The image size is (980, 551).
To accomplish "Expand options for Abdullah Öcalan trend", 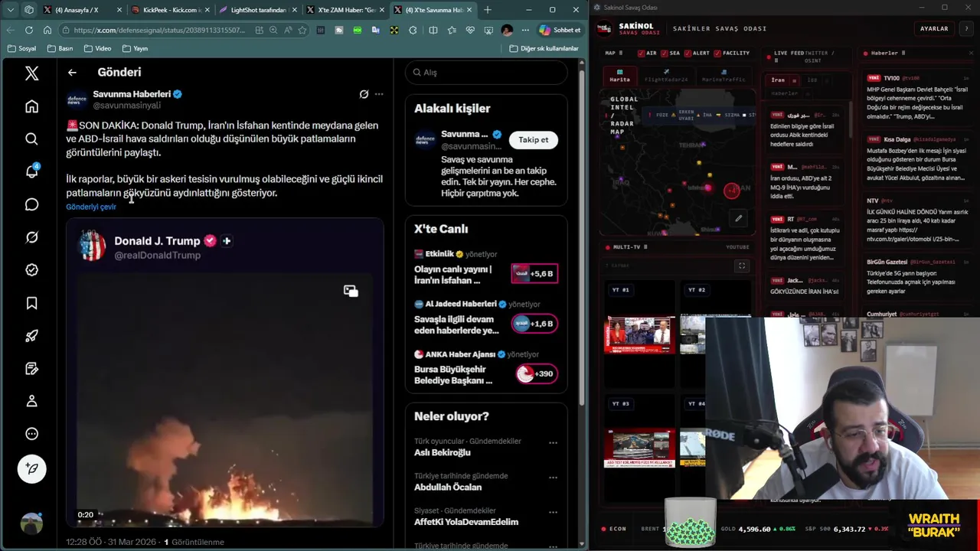I will click(x=553, y=477).
